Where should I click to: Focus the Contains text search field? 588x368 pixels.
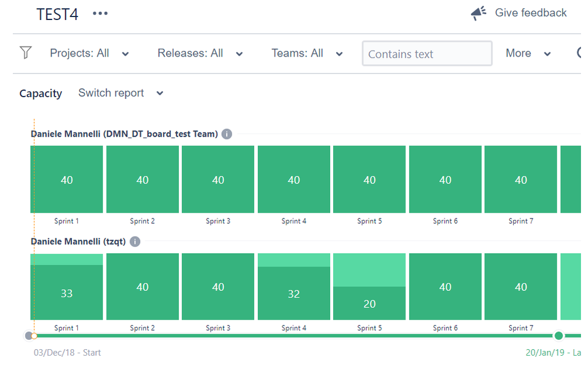coord(427,54)
